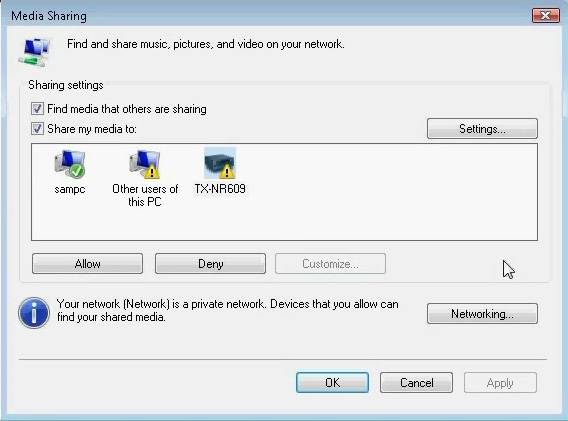Open sharing Settings dialog
Screen dimensions: 568x421
[x=482, y=129]
